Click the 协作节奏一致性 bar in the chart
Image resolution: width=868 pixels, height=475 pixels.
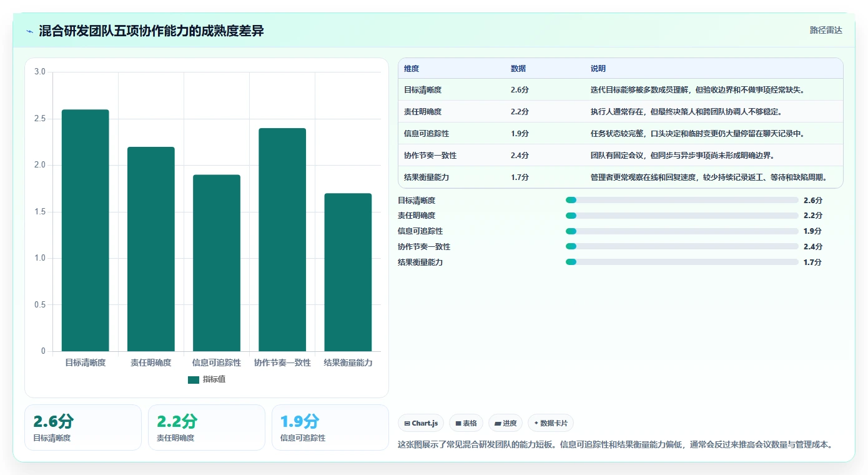[x=282, y=240]
